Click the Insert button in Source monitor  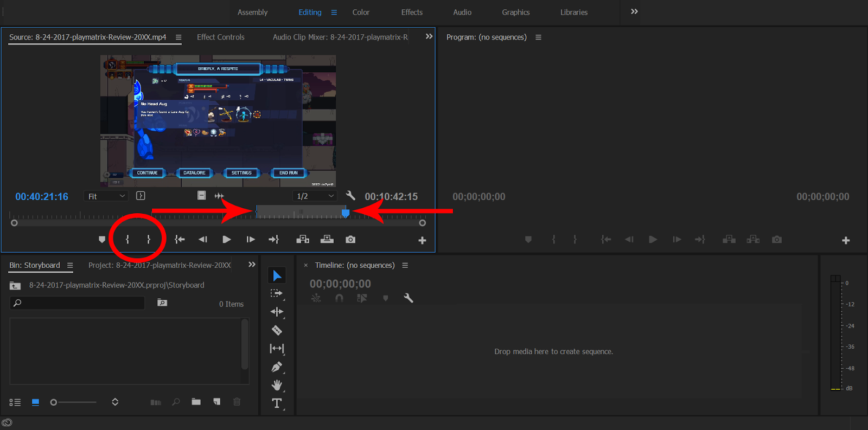(303, 239)
